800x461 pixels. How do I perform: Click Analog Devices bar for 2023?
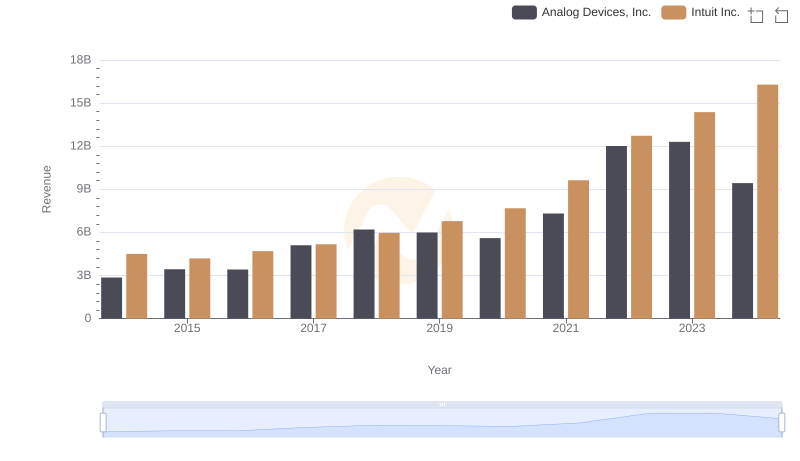[x=680, y=230]
